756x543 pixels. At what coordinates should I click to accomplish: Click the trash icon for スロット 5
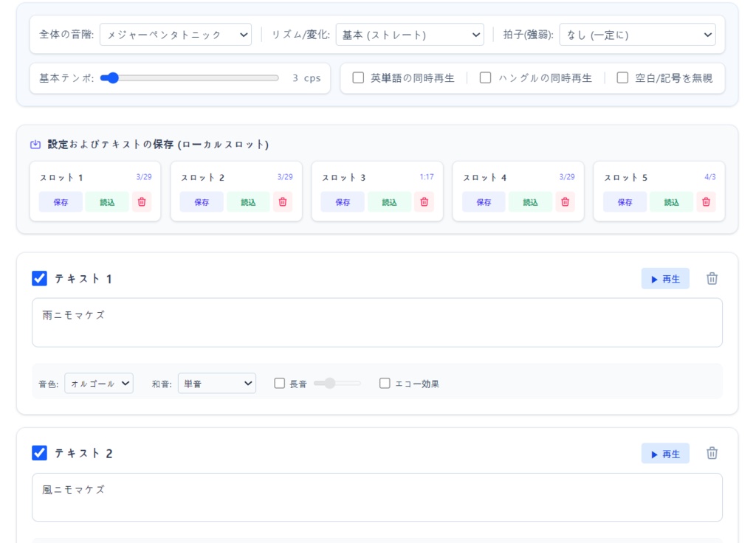706,201
